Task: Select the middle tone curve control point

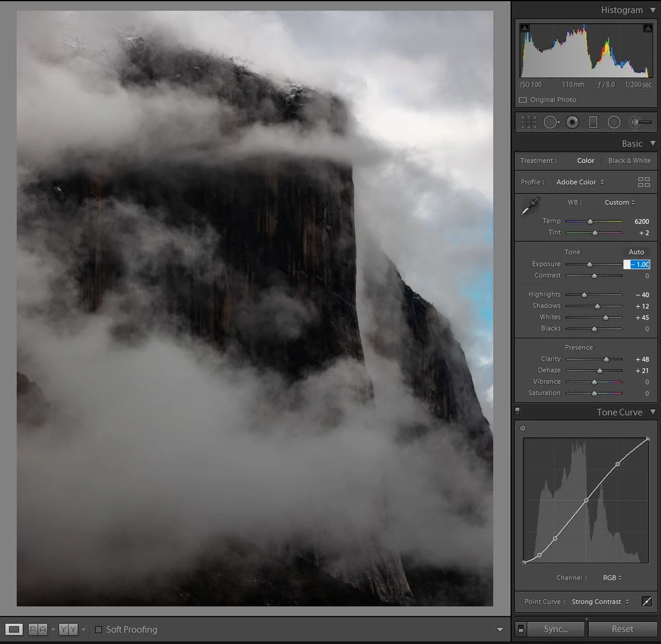Action: tap(586, 500)
